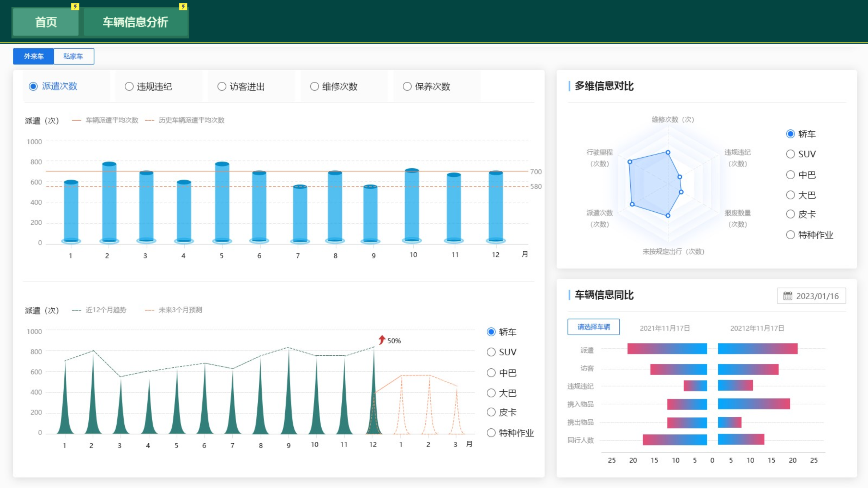Click the 车辆信息同比 panel title
The height and width of the screenshot is (488, 868).
pyautogui.click(x=604, y=295)
